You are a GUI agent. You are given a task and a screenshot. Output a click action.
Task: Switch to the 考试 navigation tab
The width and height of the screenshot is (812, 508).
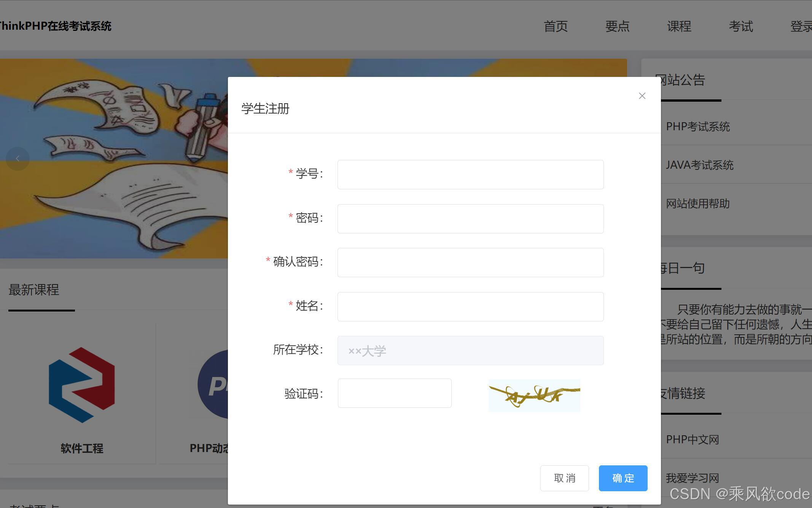click(740, 26)
